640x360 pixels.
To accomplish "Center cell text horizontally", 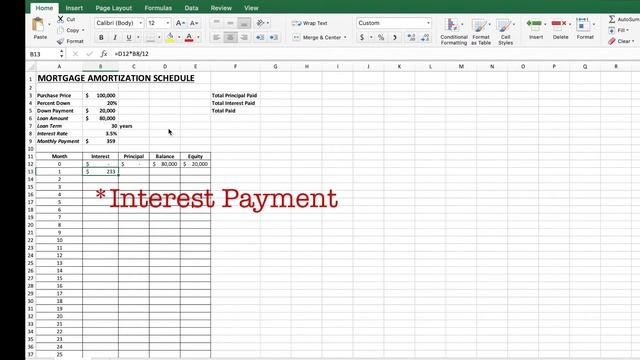I will click(x=230, y=38).
